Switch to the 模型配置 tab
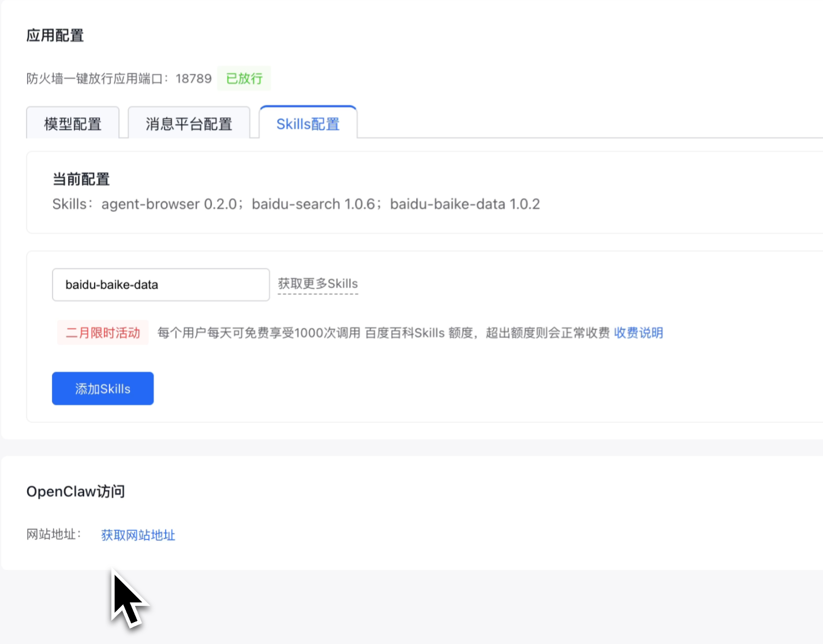 (x=73, y=123)
